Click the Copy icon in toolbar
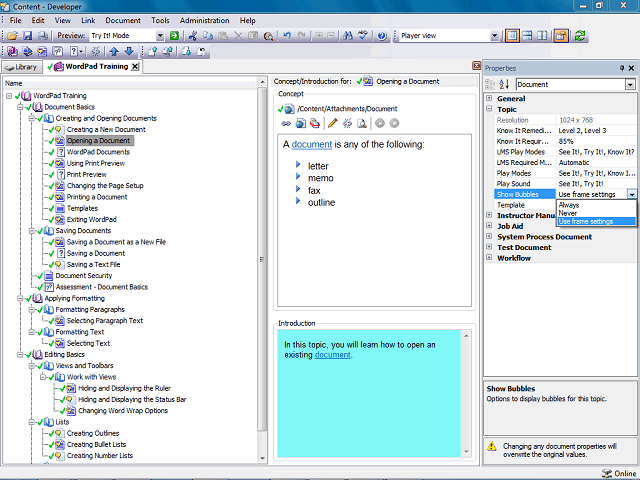 [208, 36]
